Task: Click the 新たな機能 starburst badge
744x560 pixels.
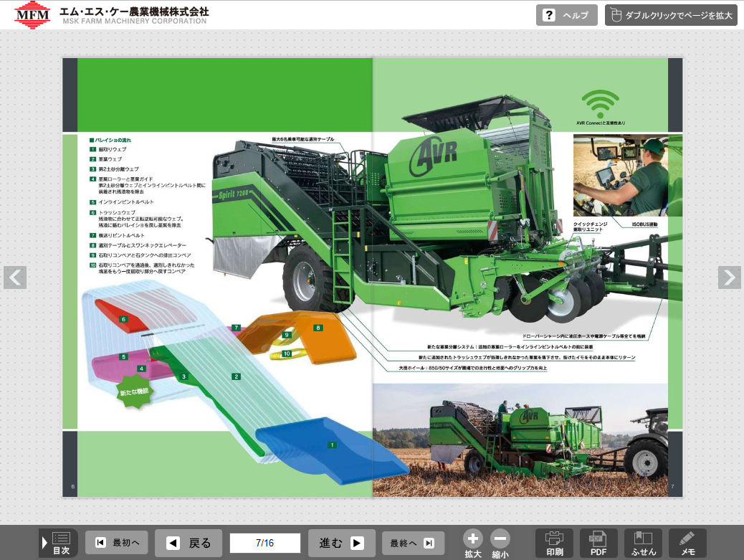Action: click(134, 391)
